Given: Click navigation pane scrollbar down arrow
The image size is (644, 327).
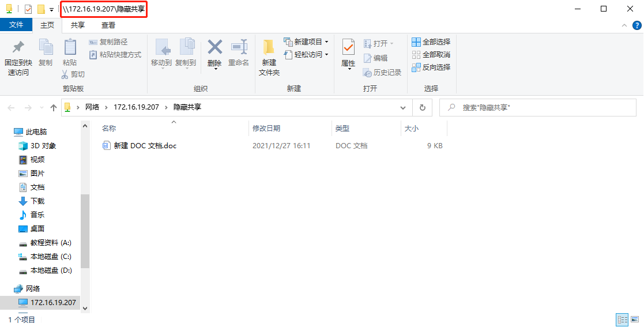Looking at the screenshot, I should point(85,308).
